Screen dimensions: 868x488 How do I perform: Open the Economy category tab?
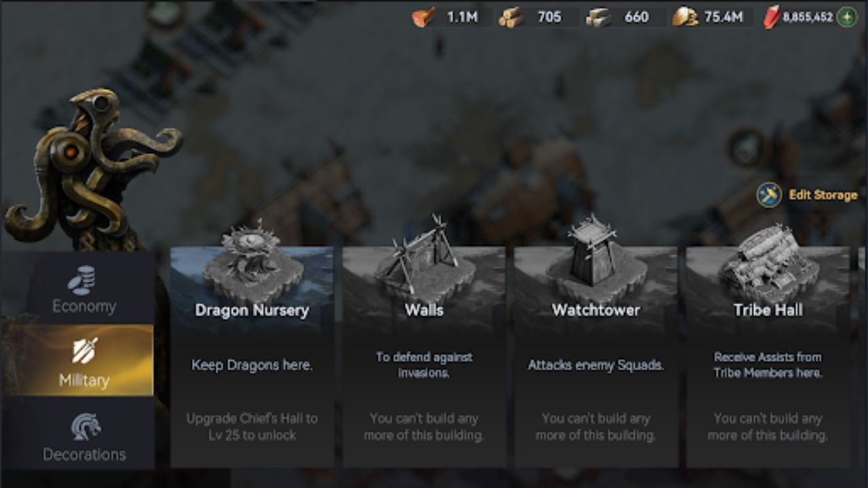(84, 289)
